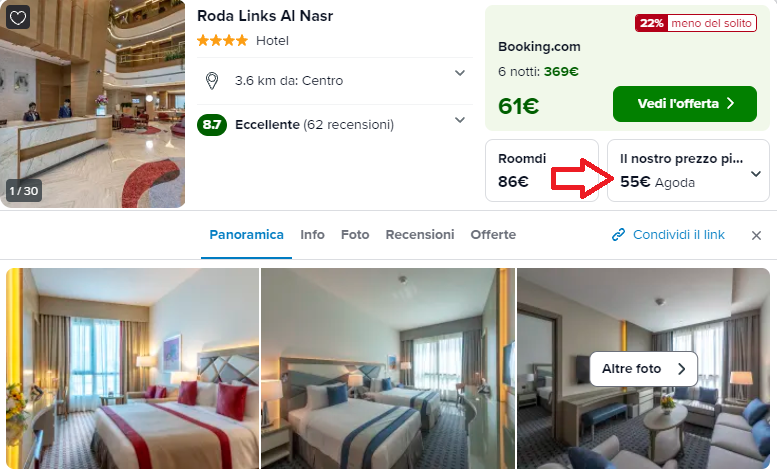Open the hotel lobby photo

point(93,104)
